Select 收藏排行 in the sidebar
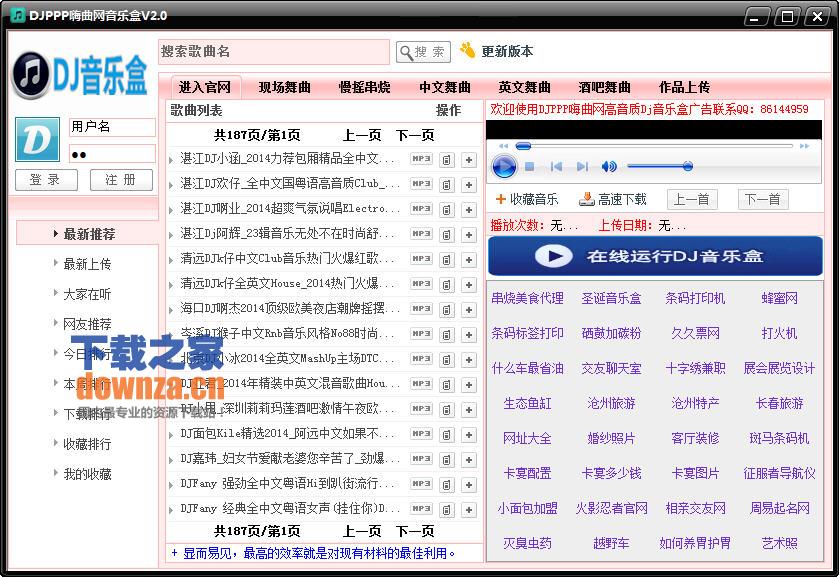This screenshot has width=839, height=577. (x=87, y=444)
